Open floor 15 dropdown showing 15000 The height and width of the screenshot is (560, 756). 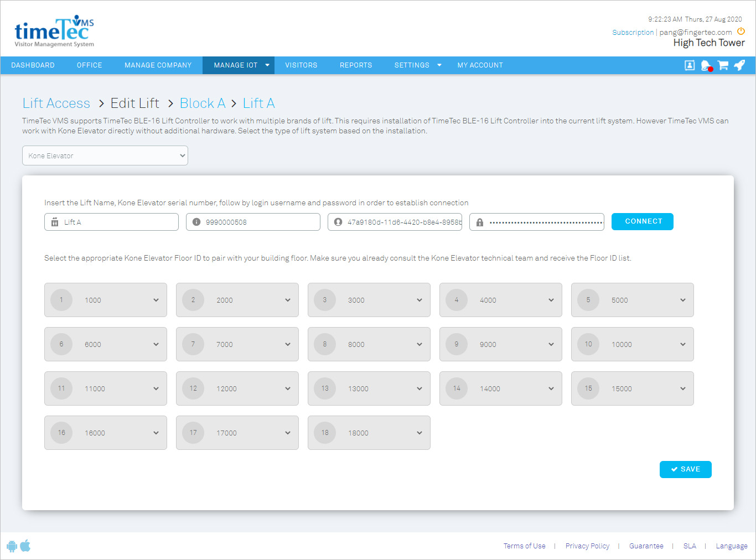pyautogui.click(x=633, y=388)
